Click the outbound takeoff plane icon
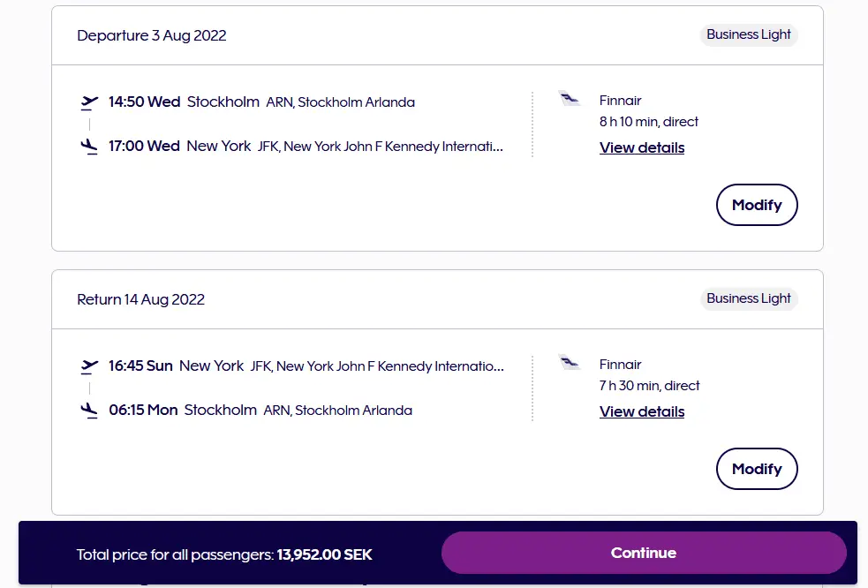This screenshot has height=588, width=868. click(89, 102)
